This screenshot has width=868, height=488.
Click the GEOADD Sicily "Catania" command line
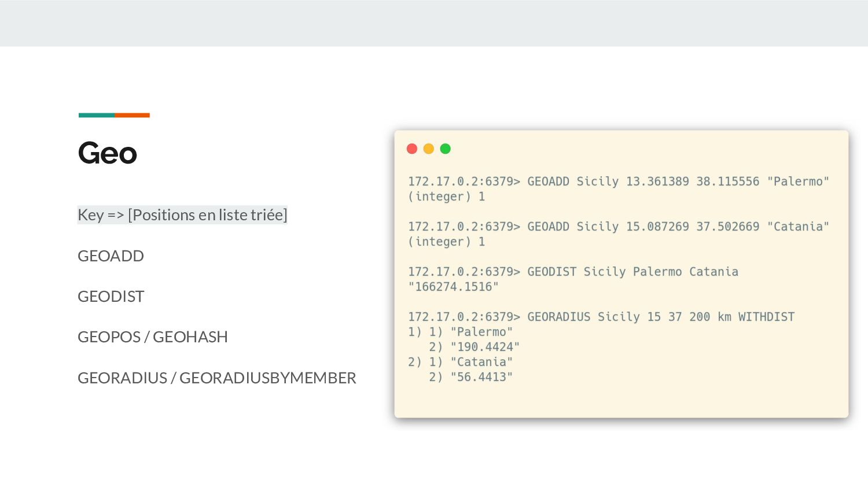click(x=619, y=227)
